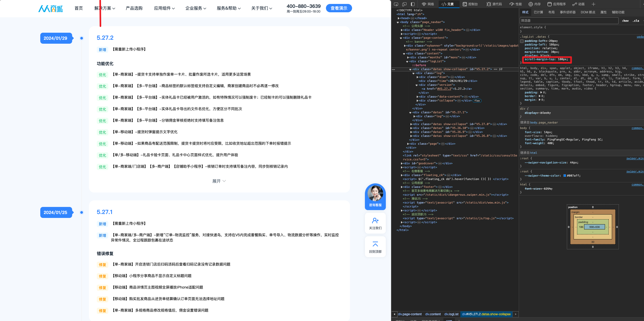Open the 关于我们 dropdown menu
This screenshot has width=644, height=321.
pyautogui.click(x=262, y=8)
